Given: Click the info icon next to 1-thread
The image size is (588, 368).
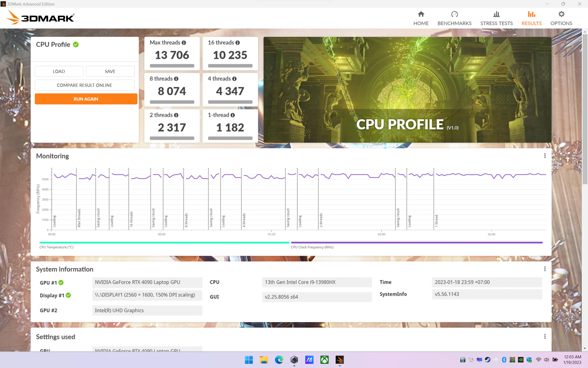Looking at the screenshot, I should pyautogui.click(x=233, y=115).
